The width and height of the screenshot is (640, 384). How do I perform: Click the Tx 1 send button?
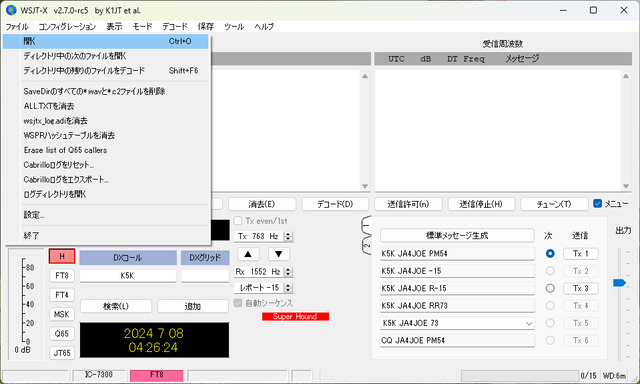click(x=581, y=253)
